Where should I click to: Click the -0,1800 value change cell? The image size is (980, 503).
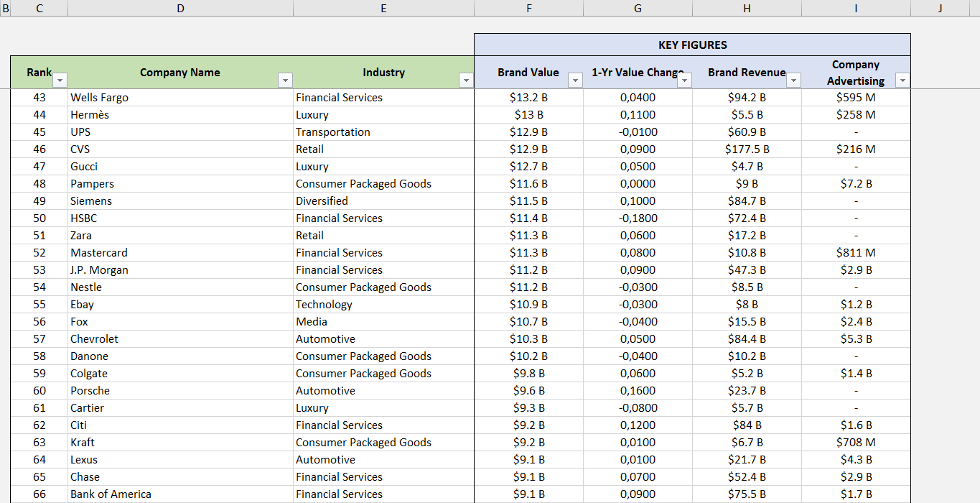(638, 218)
